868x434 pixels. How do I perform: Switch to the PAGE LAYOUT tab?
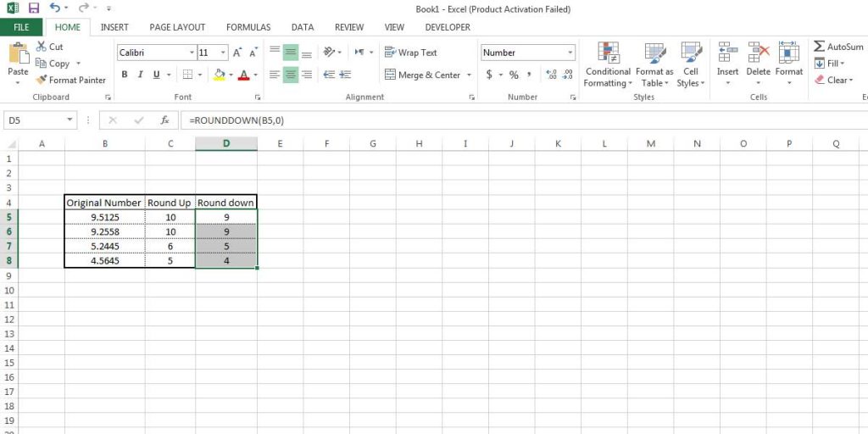pyautogui.click(x=177, y=27)
